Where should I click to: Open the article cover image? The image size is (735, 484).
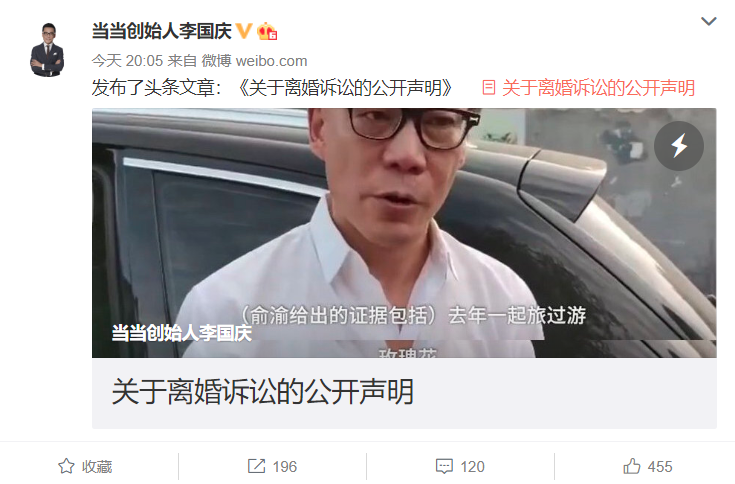pyautogui.click(x=404, y=233)
